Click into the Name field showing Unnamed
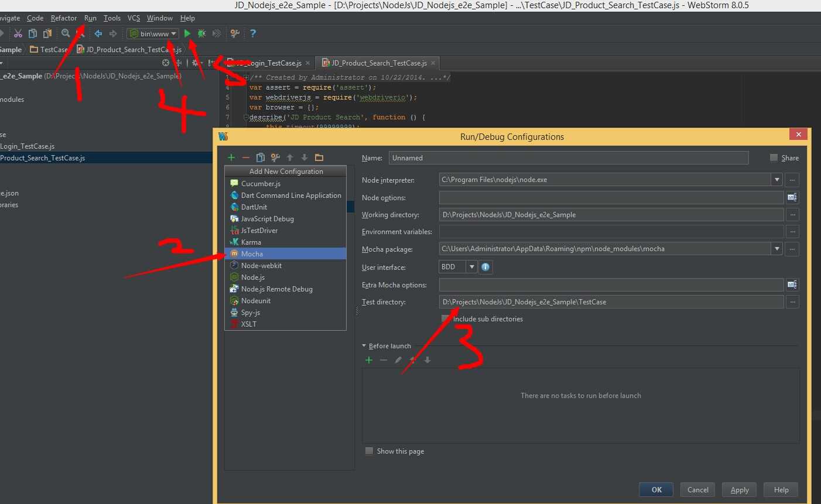 click(569, 158)
